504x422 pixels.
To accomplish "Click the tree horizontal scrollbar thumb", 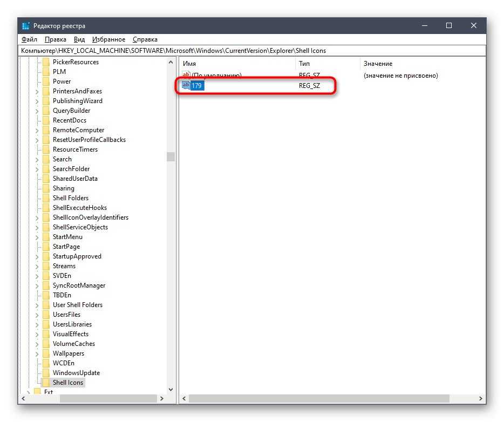I will (108, 398).
